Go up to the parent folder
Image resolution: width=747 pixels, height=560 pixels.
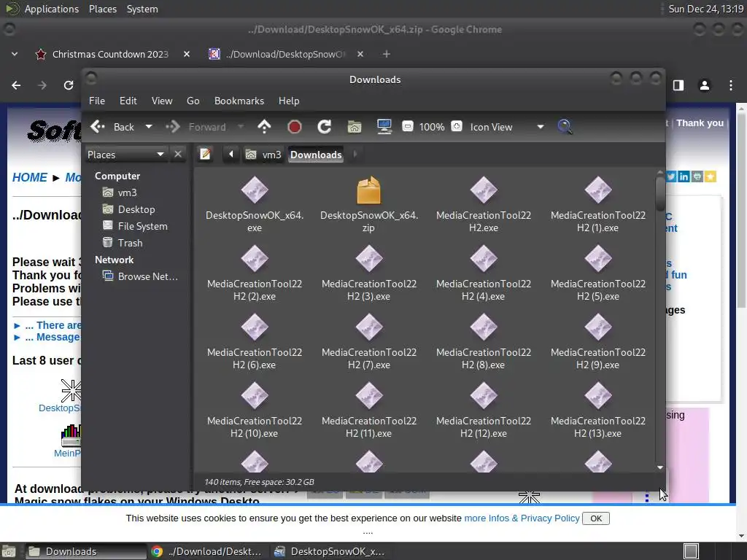pyautogui.click(x=264, y=127)
